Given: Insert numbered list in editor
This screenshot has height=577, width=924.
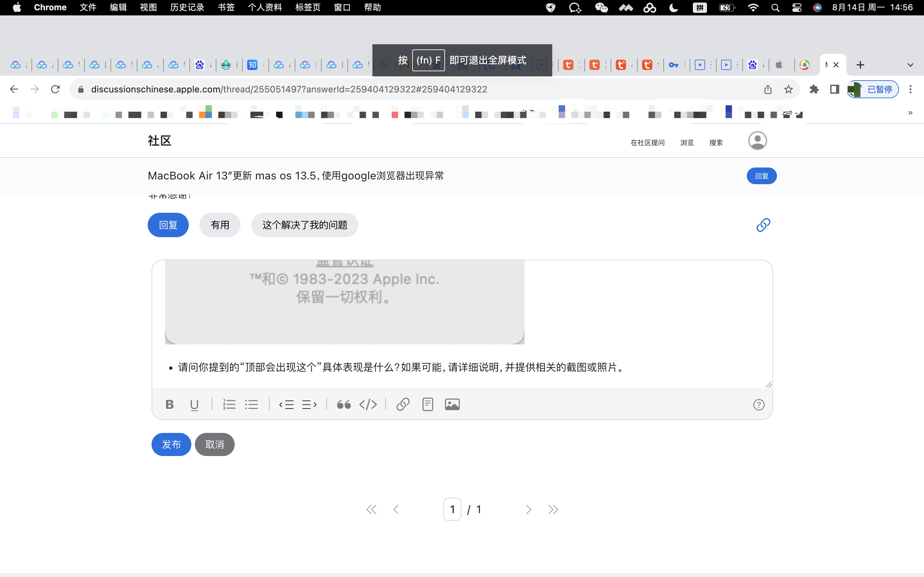Looking at the screenshot, I should [x=229, y=405].
